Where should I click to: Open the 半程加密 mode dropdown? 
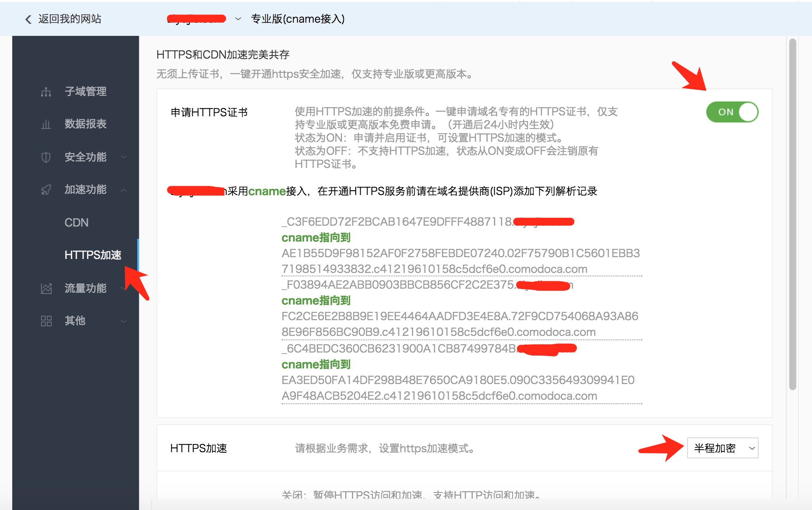click(722, 448)
